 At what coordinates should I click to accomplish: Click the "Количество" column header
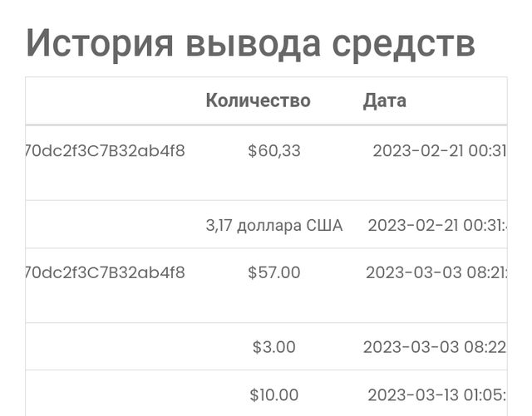258,101
